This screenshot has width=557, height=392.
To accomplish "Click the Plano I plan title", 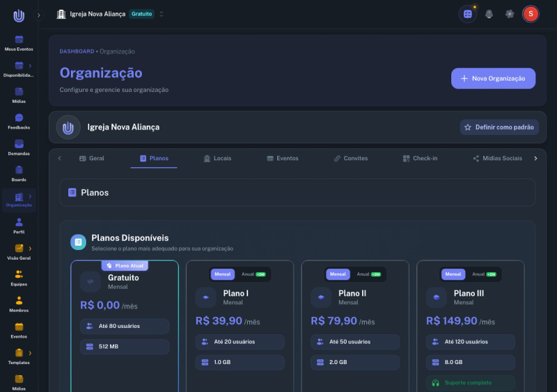I will 235,294.
